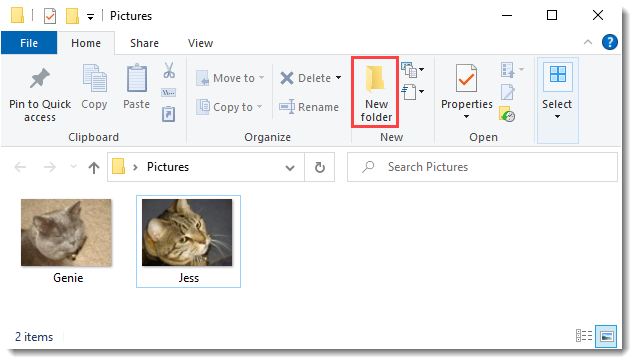This screenshot has width=637, height=364.
Task: Go up one folder level
Action: (94, 167)
